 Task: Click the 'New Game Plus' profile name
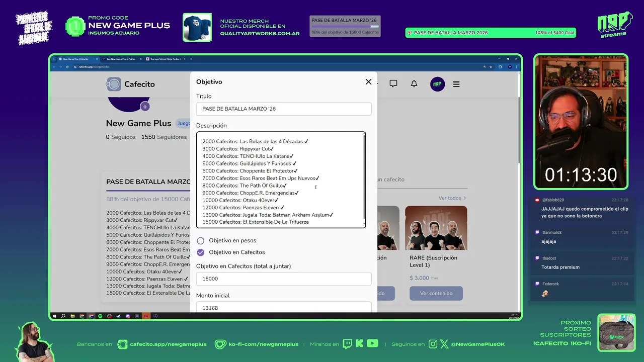point(138,123)
